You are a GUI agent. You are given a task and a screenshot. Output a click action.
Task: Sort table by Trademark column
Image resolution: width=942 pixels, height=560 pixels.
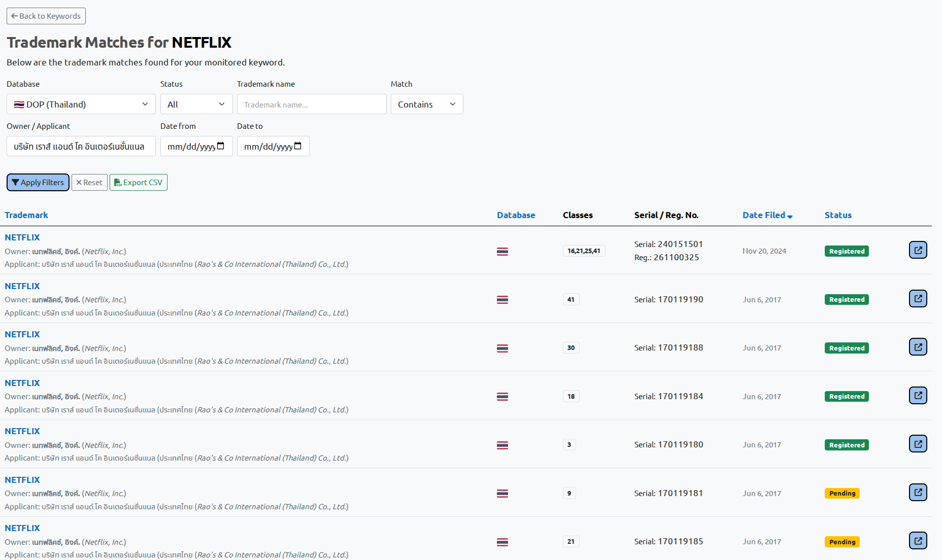tap(26, 215)
